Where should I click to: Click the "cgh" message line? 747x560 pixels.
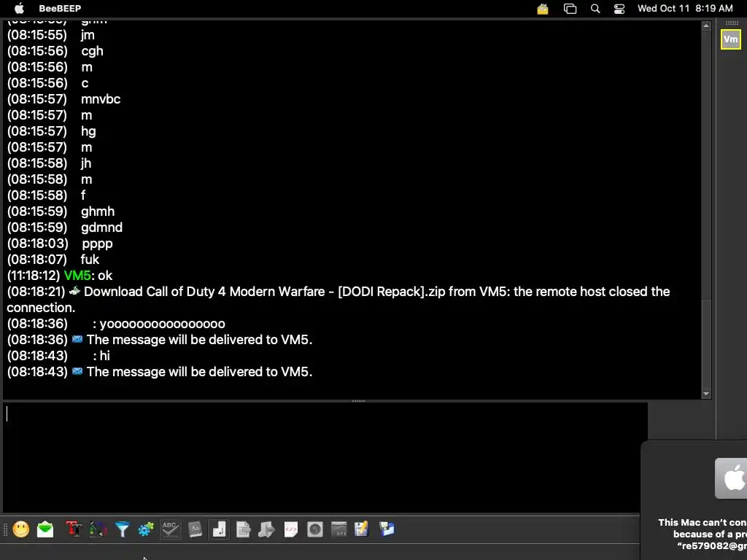pyautogui.click(x=92, y=51)
